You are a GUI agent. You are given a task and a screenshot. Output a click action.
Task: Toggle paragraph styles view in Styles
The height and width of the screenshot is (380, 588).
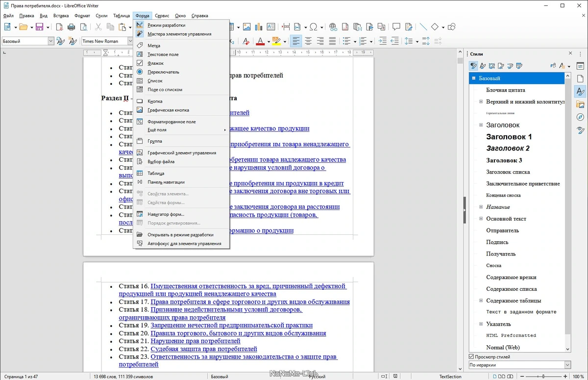(473, 66)
